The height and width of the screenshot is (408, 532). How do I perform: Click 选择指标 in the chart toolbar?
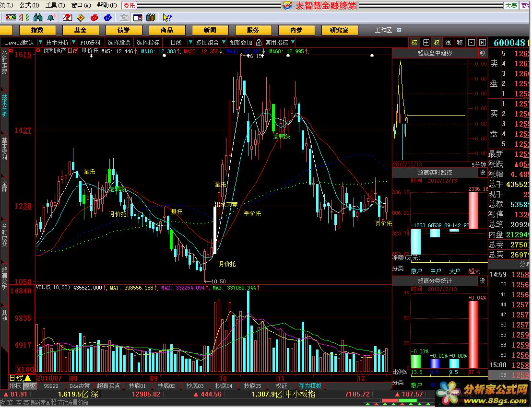click(x=148, y=42)
